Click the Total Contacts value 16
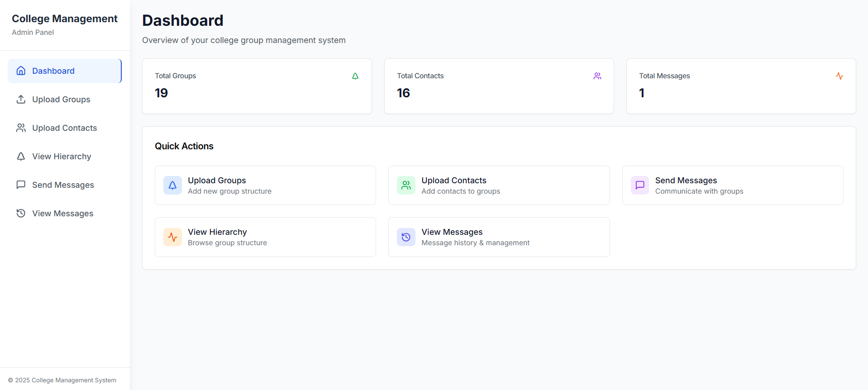Viewport: 868px width, 390px height. [404, 93]
